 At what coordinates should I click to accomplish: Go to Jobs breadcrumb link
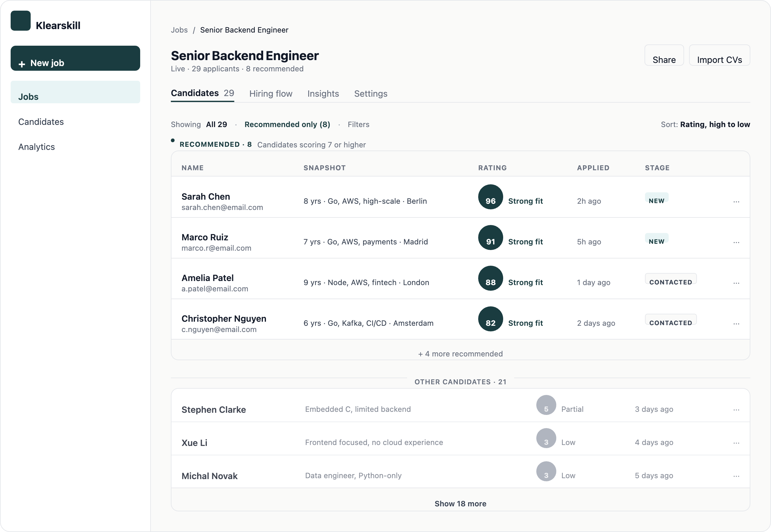pyautogui.click(x=179, y=30)
